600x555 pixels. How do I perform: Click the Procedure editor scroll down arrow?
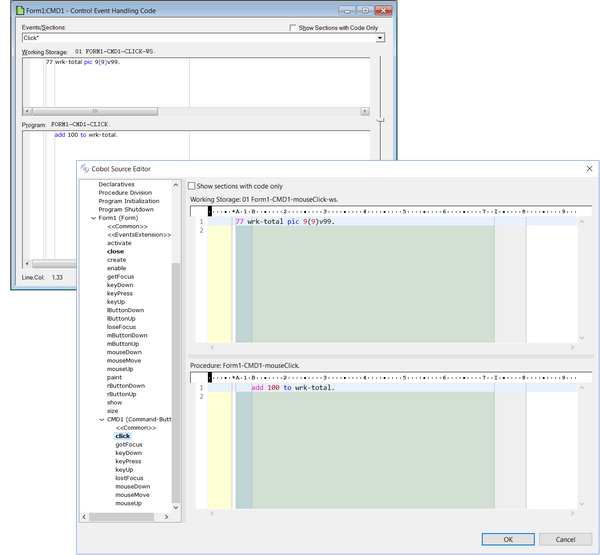tap(582, 504)
